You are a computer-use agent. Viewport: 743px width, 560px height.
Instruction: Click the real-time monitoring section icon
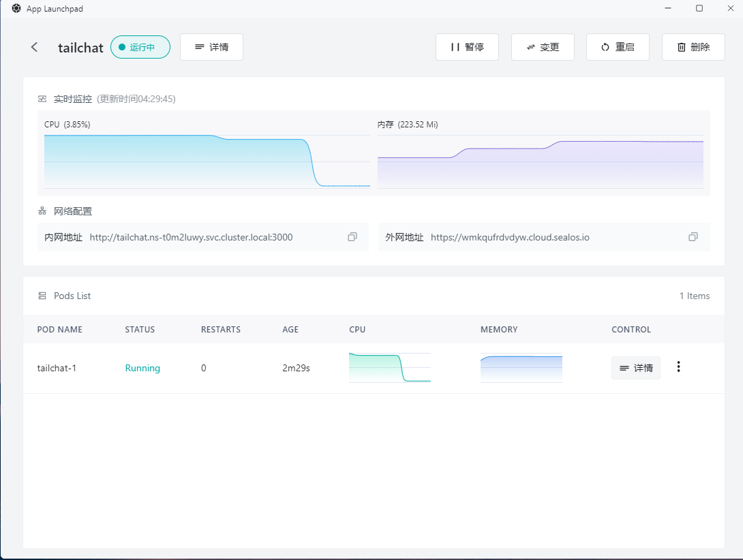42,99
